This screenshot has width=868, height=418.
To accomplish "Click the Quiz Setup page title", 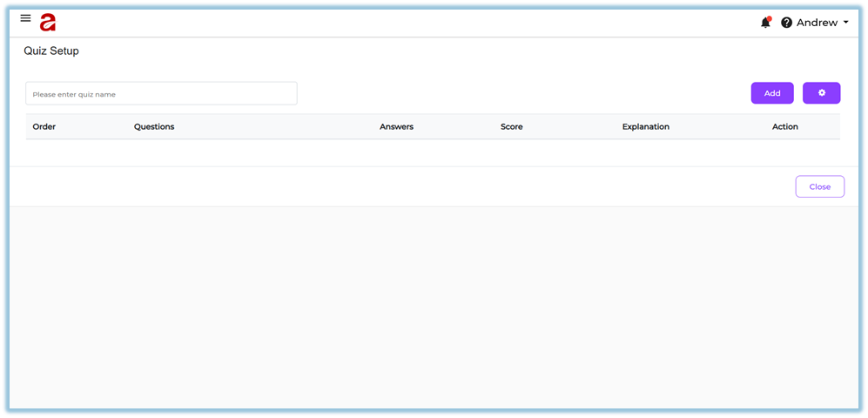I will tap(51, 51).
